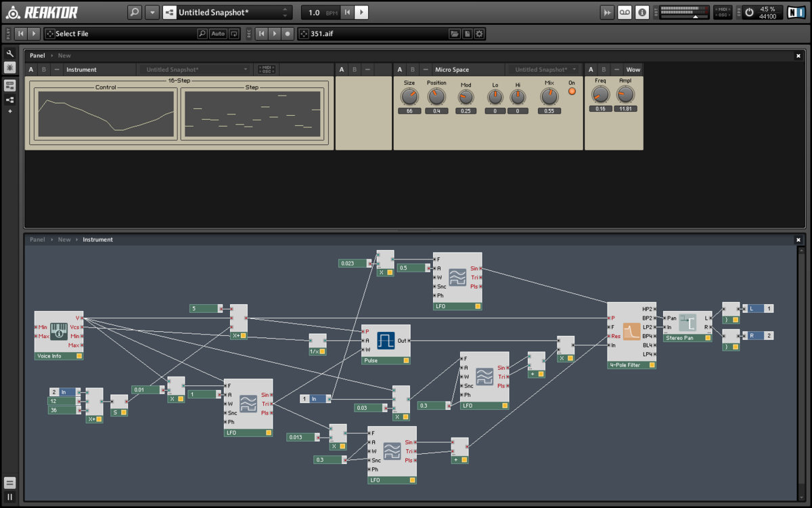Click the info hints icon in top bar

point(642,12)
